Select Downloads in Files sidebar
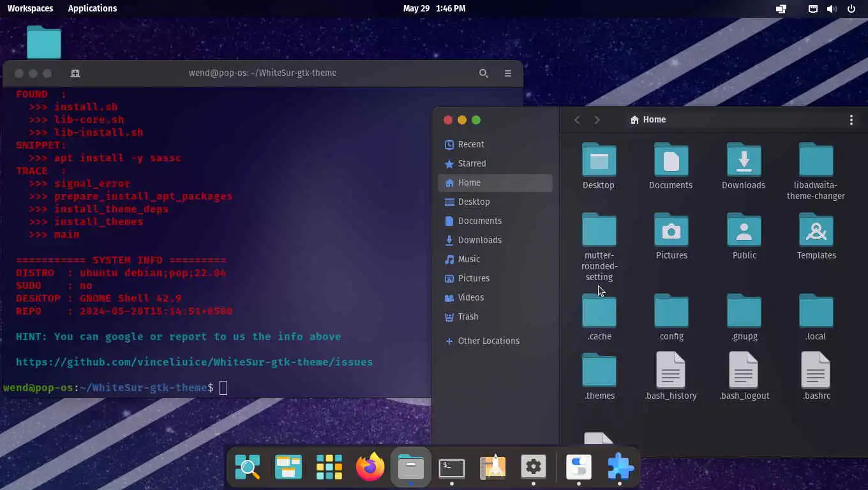Screen dimensions: 868x490 pyautogui.click(x=495, y=240)
